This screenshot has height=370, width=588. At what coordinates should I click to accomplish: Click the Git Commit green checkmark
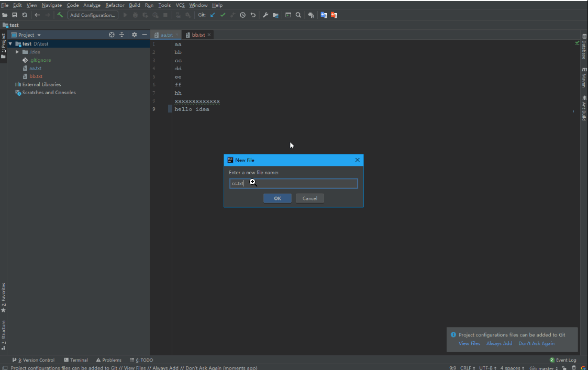[223, 15]
